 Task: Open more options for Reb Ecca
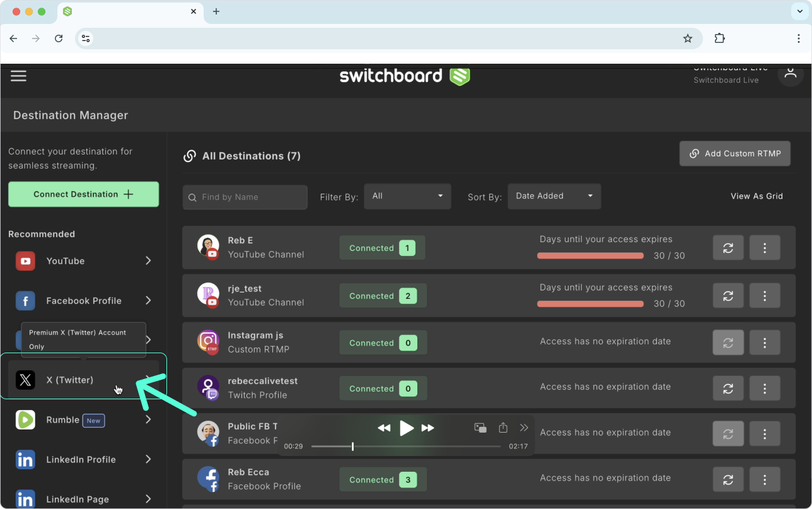765,480
